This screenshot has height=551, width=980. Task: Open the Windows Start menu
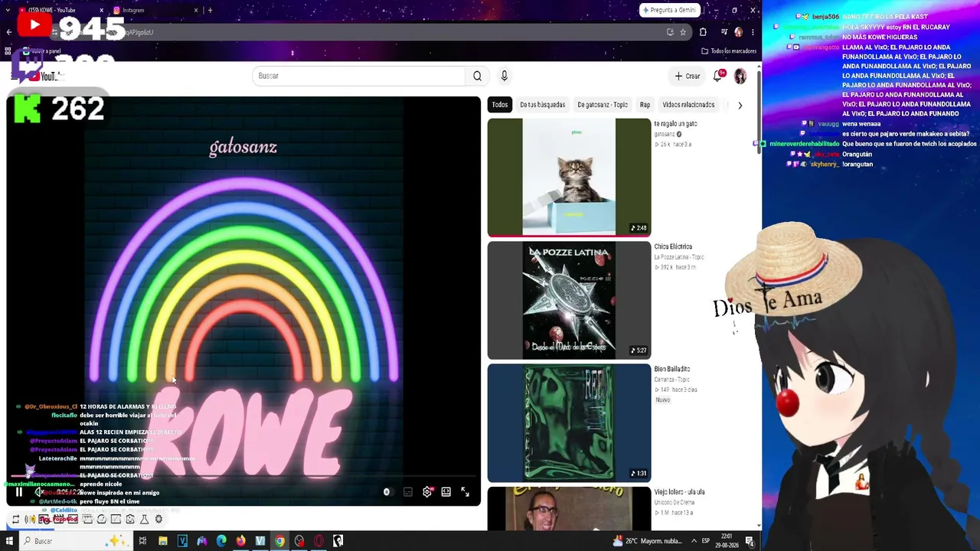click(x=9, y=541)
